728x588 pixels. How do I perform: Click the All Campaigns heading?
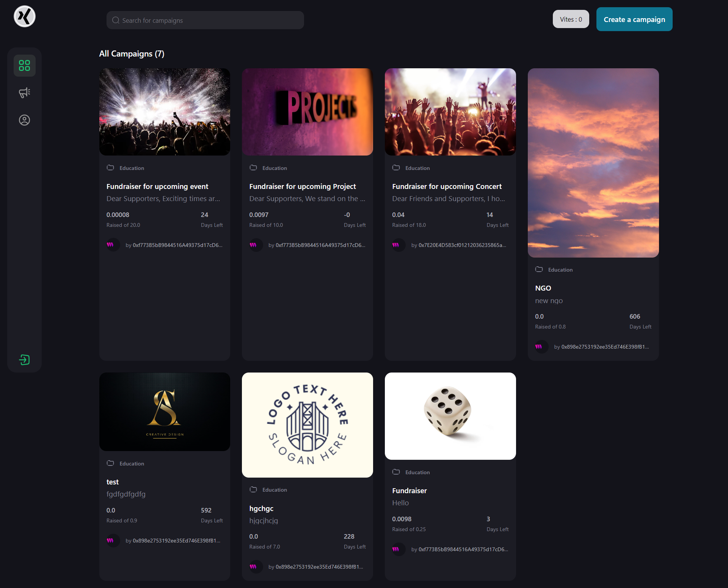(x=131, y=53)
